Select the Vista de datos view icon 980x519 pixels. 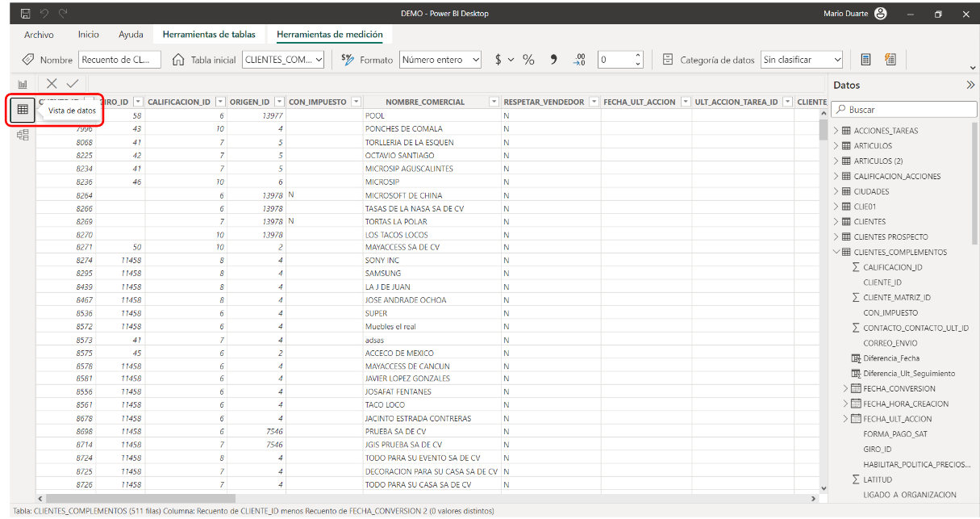coord(23,109)
